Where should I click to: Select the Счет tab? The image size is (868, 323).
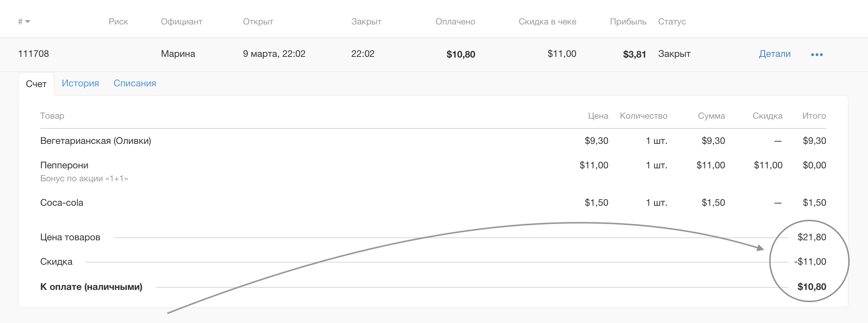tap(36, 84)
